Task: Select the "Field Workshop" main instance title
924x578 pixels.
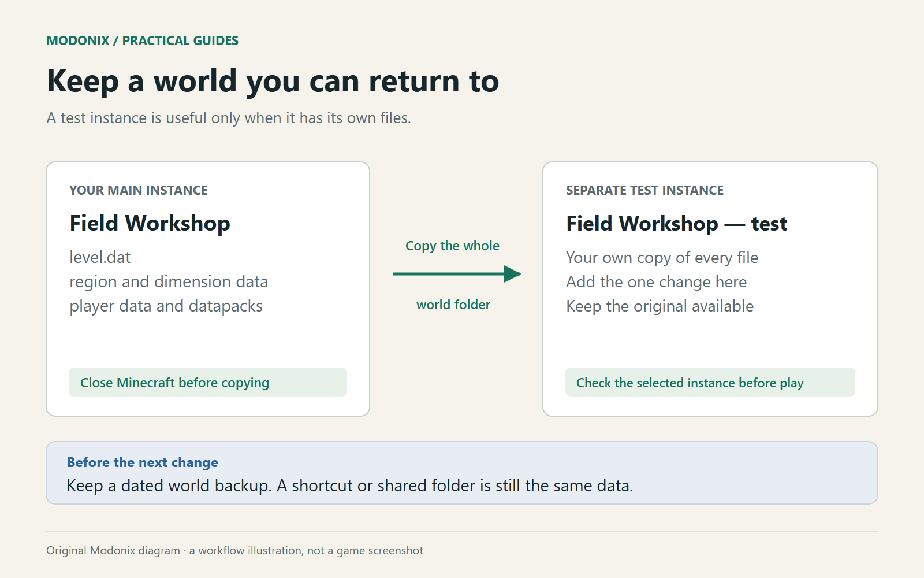Action: coord(150,223)
